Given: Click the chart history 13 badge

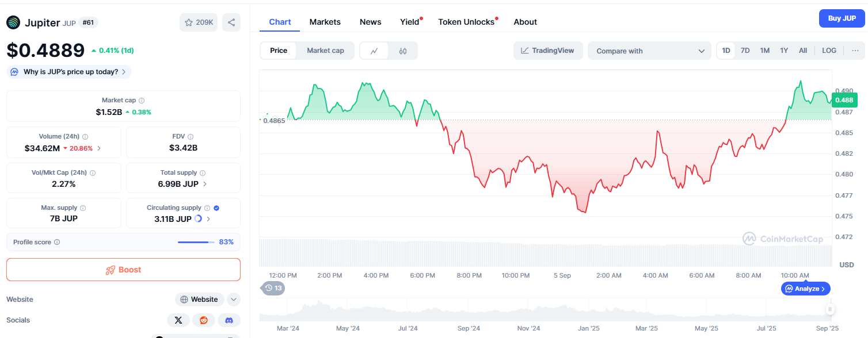Looking at the screenshot, I should 273,288.
